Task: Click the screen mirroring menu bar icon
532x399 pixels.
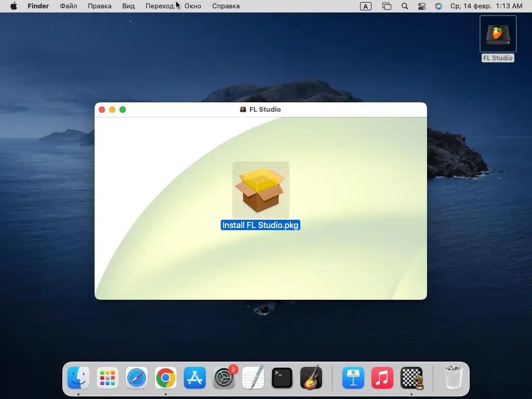Action: [387, 6]
